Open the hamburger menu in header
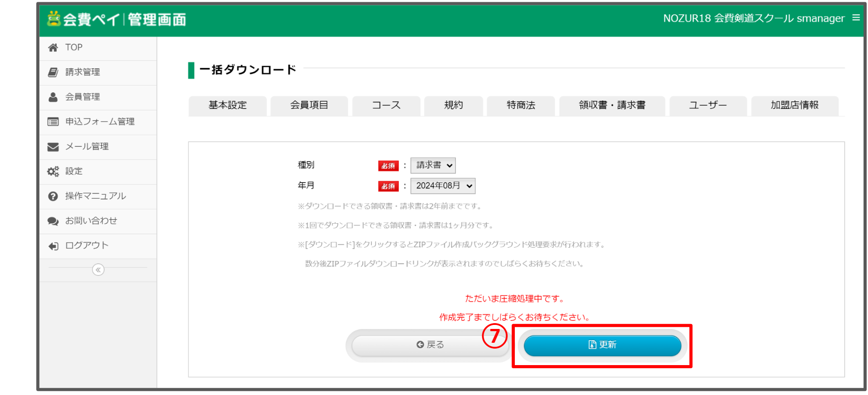The width and height of the screenshot is (868, 395). [x=855, y=18]
